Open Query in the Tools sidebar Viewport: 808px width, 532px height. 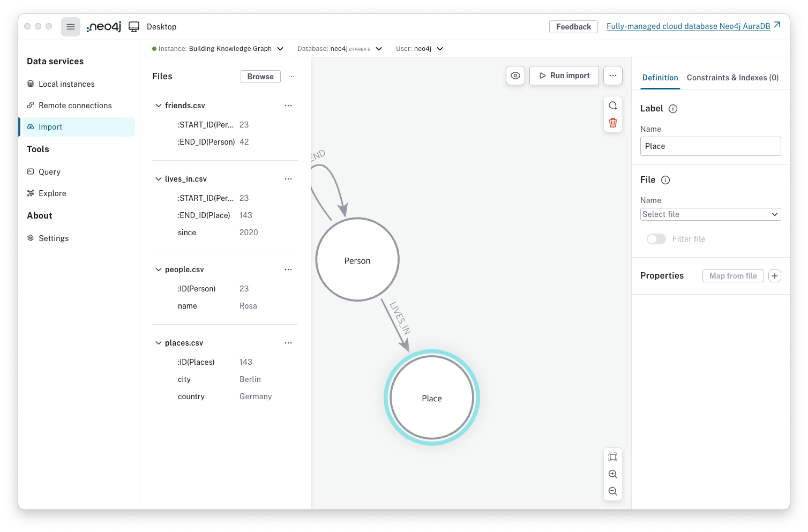pyautogui.click(x=49, y=172)
